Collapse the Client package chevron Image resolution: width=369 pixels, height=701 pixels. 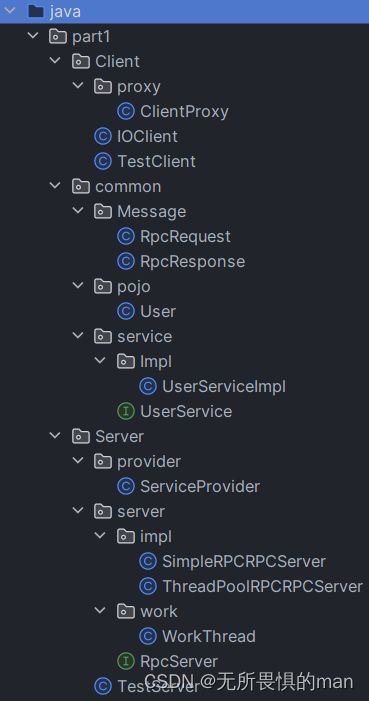(x=55, y=60)
